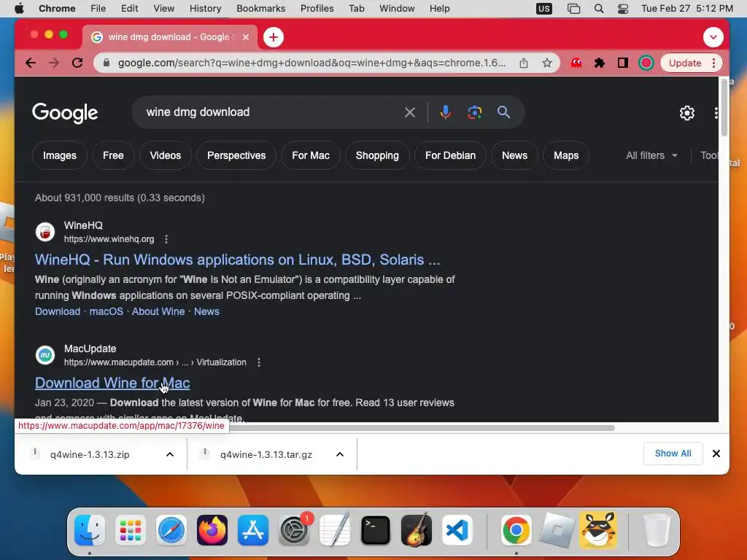
Task: Focus the Chrome address bar
Action: pyautogui.click(x=312, y=63)
